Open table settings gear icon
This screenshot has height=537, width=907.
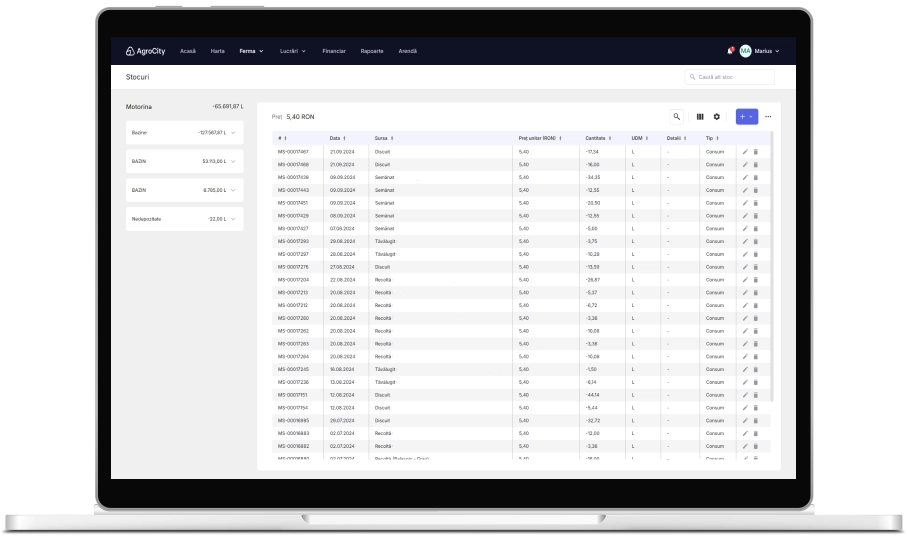tap(716, 117)
